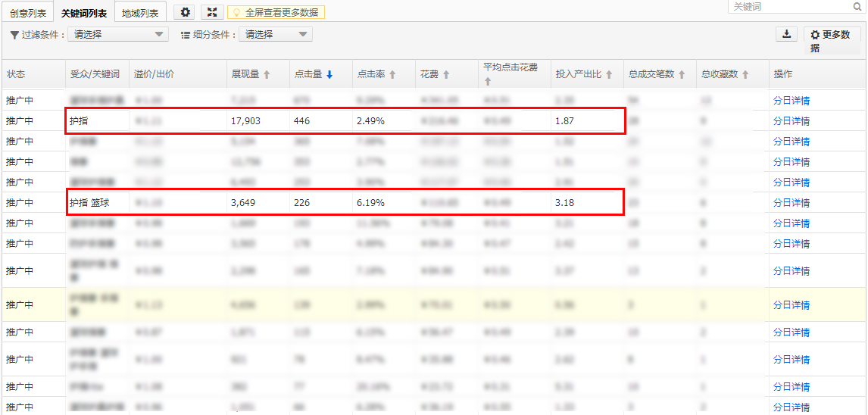Viewport: 868px width, 415px height.
Task: Sort by 总收藏数 arrow icon
Action: coord(745,75)
